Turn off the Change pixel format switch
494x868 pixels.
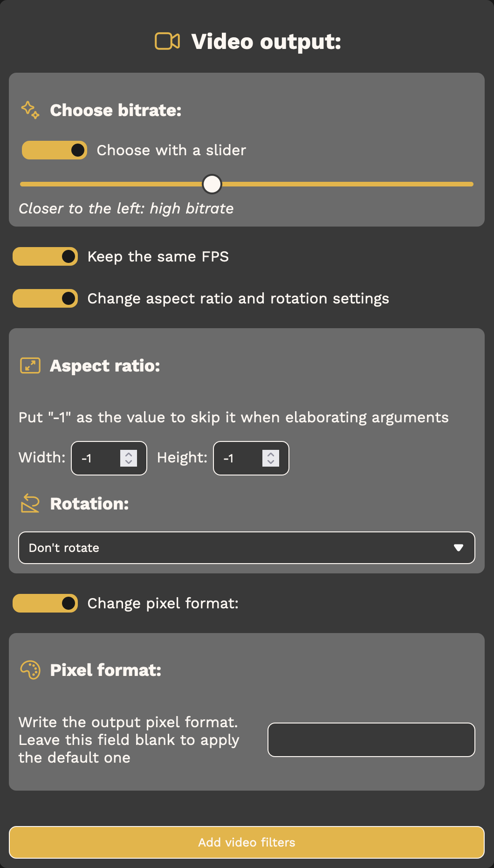pyautogui.click(x=45, y=603)
